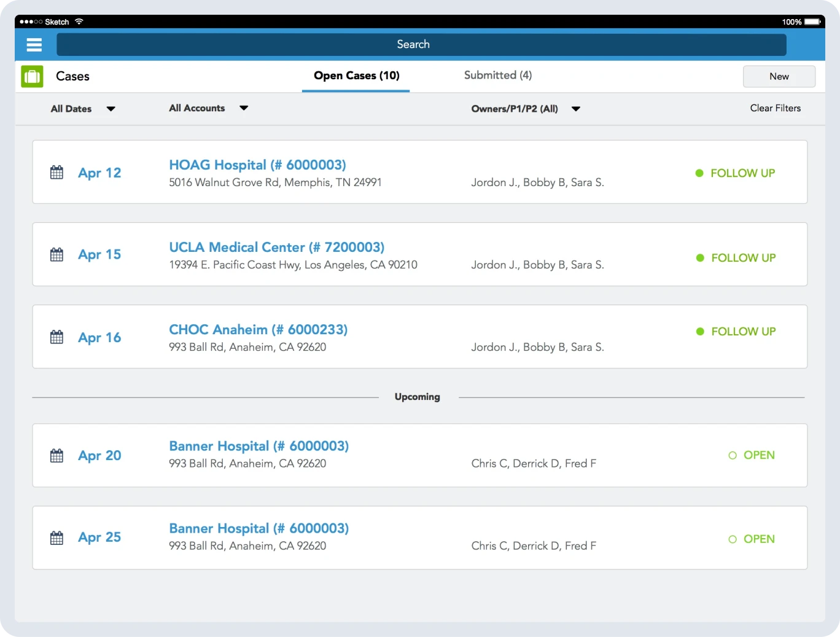Click owners Chris C, Derrick D on Apr 25 row
Image resolution: width=840 pixels, height=637 pixels.
534,546
